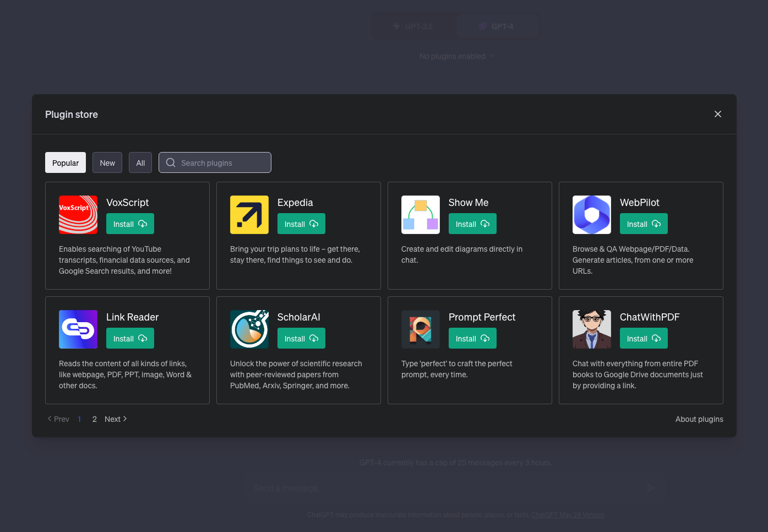Show All plugins tab
Viewport: 768px width, 532px height.
(x=140, y=162)
